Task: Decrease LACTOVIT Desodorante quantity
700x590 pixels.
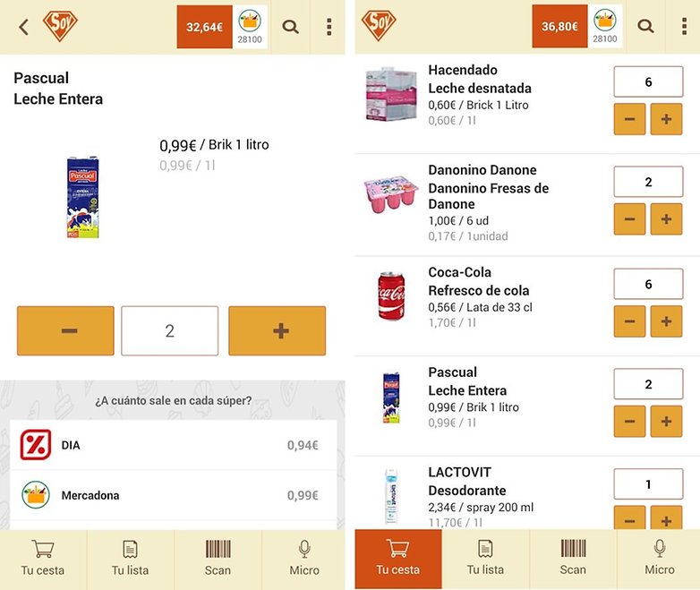Action: (x=629, y=518)
